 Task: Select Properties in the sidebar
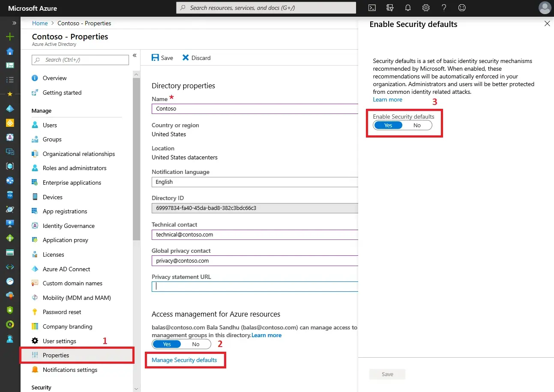56,355
